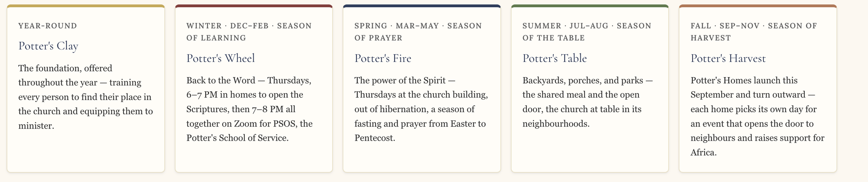Click the gold bar atop Potter's Clay card
Image resolution: width=868 pixels, height=182 pixels.
point(86,6)
